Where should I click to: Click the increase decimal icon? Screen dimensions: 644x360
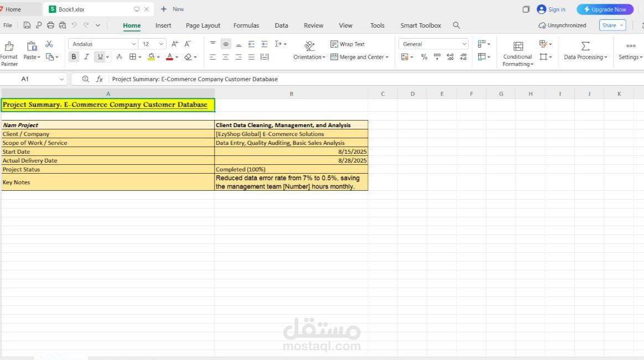tap(450, 56)
